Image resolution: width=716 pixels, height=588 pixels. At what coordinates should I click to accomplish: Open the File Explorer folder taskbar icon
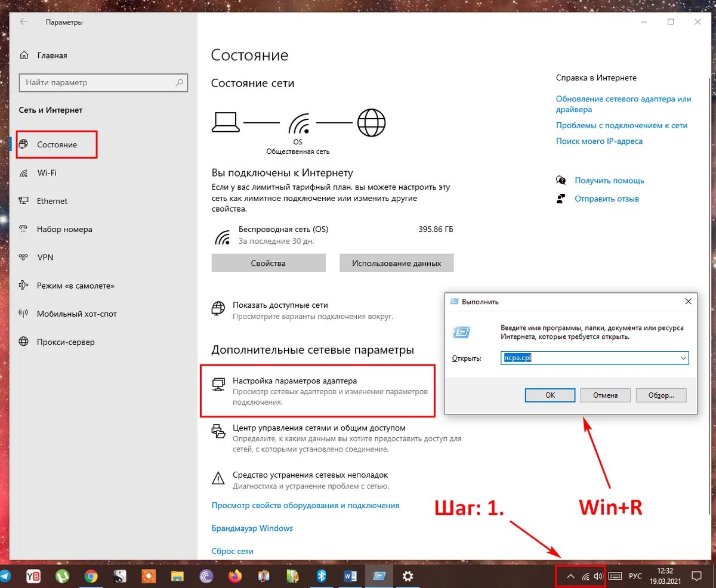pos(177,576)
